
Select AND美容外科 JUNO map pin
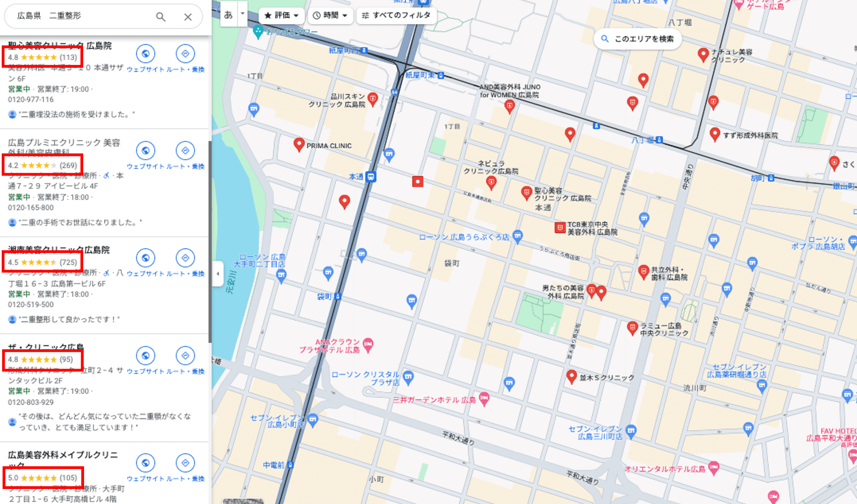[509, 106]
